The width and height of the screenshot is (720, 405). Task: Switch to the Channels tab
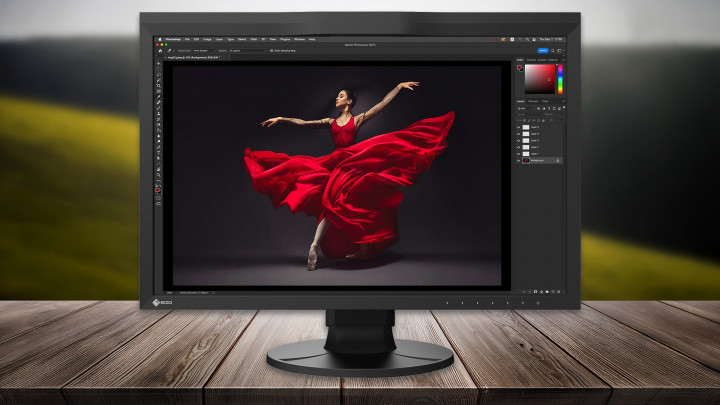533,101
